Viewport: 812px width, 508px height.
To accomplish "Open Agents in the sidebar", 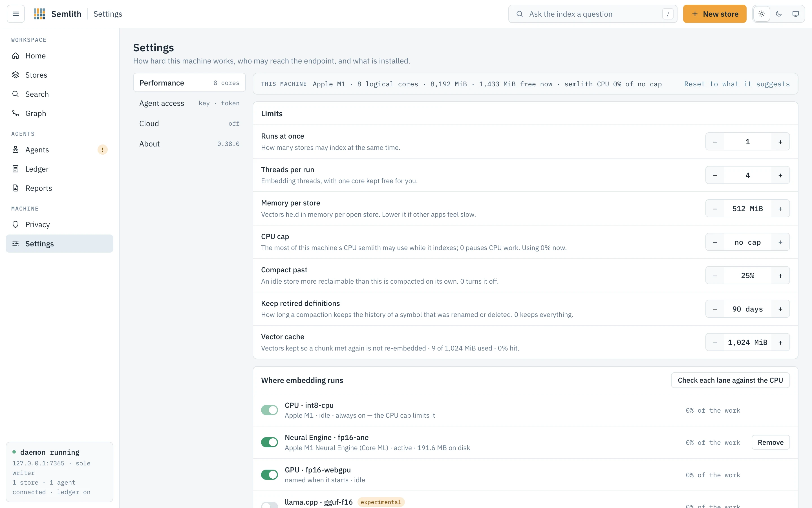I will (x=59, y=150).
